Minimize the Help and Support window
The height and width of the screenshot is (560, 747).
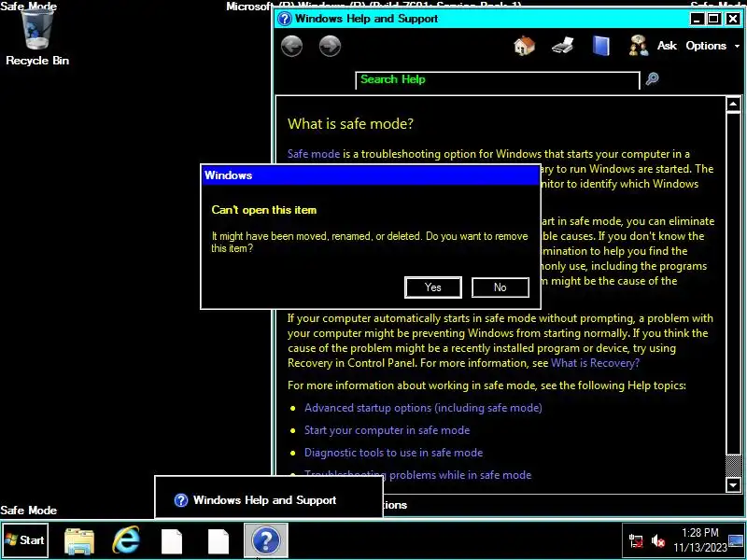pos(697,19)
